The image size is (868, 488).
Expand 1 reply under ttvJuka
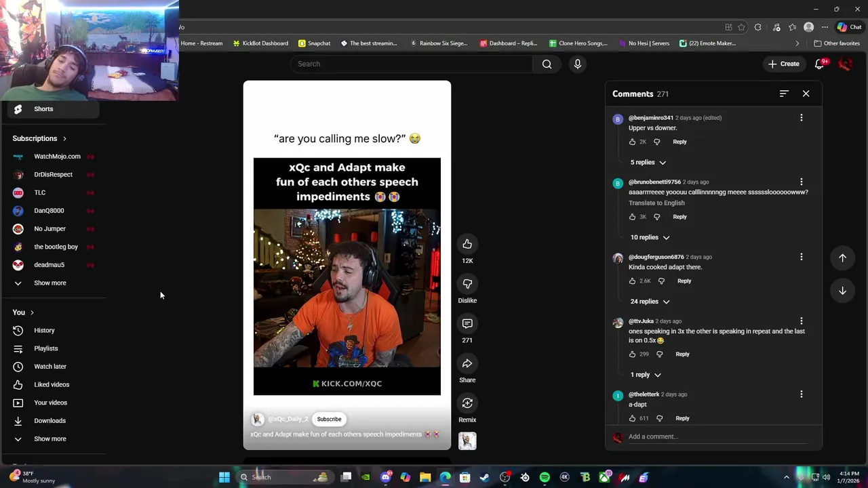coord(646,375)
